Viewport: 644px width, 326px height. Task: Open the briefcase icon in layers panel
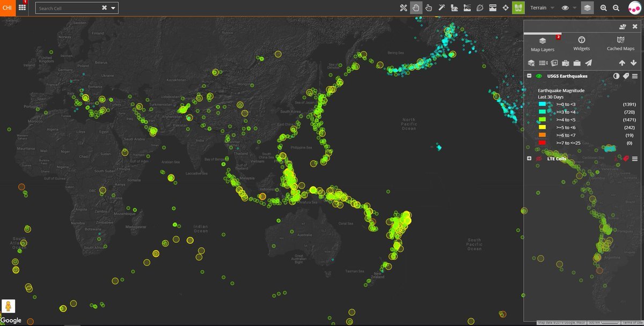click(x=577, y=63)
